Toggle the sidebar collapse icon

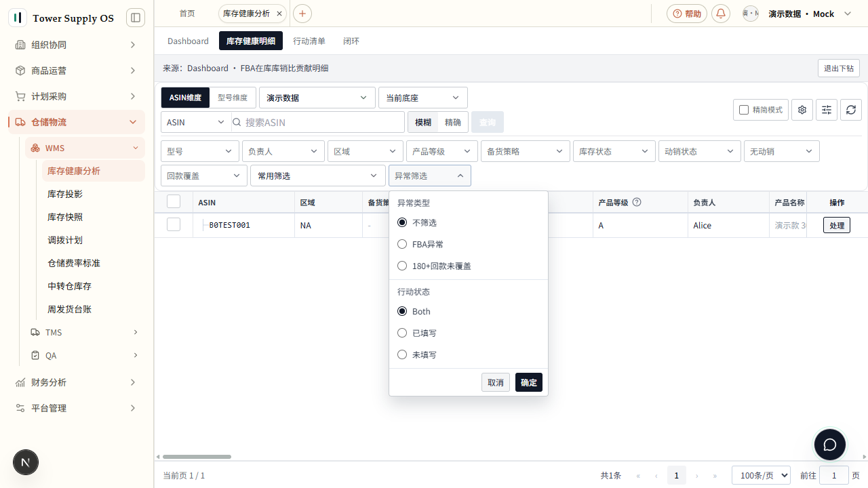tap(136, 18)
